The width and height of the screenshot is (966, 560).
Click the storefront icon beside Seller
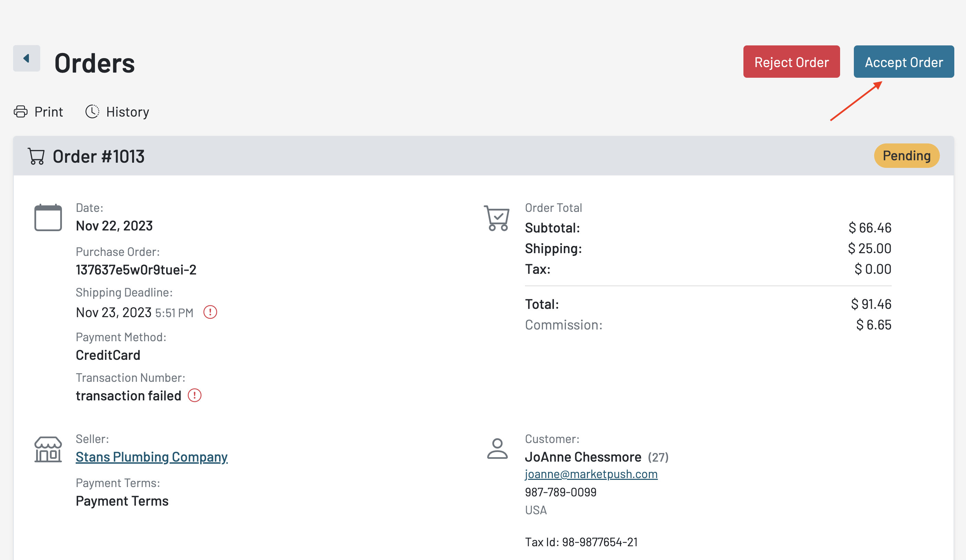point(48,449)
